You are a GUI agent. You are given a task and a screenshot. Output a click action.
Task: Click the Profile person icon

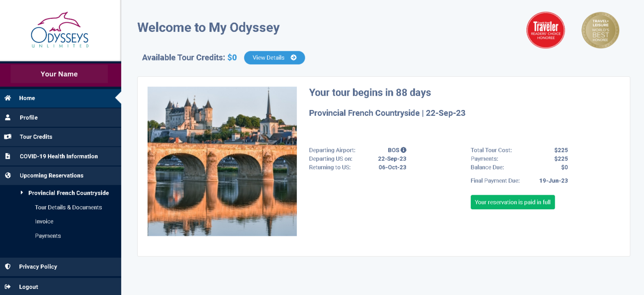(8, 117)
